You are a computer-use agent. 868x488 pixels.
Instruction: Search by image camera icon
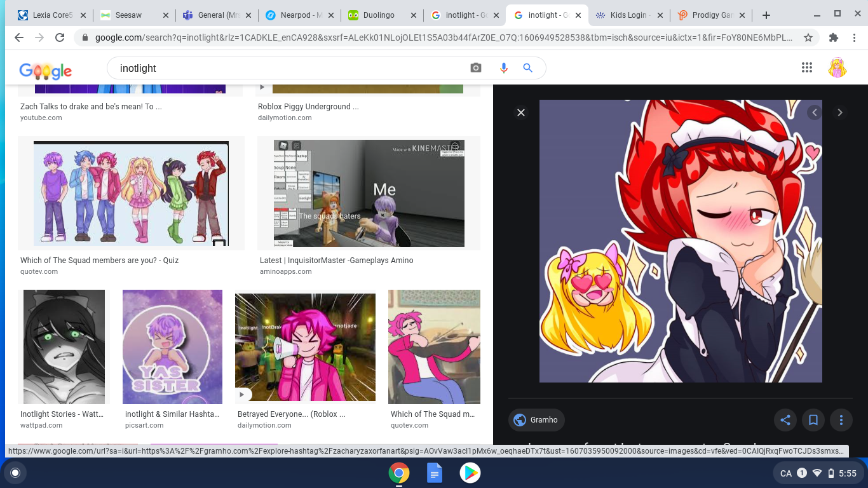476,68
